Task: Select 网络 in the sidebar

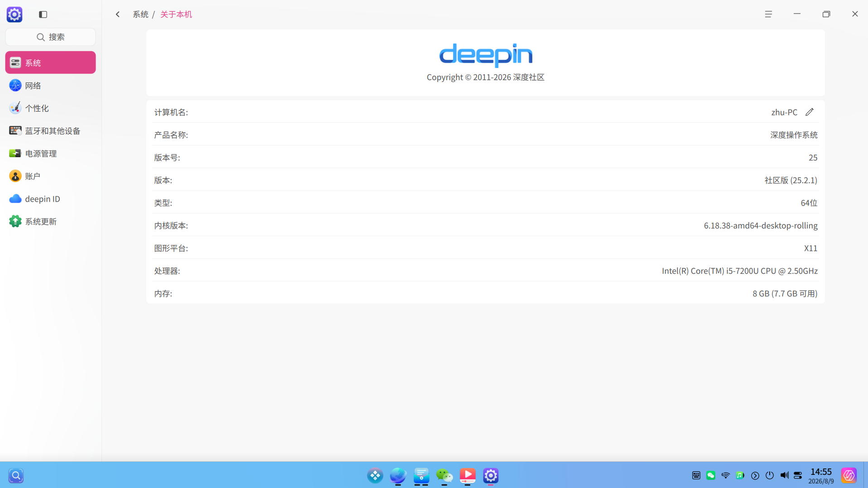Action: click(50, 85)
